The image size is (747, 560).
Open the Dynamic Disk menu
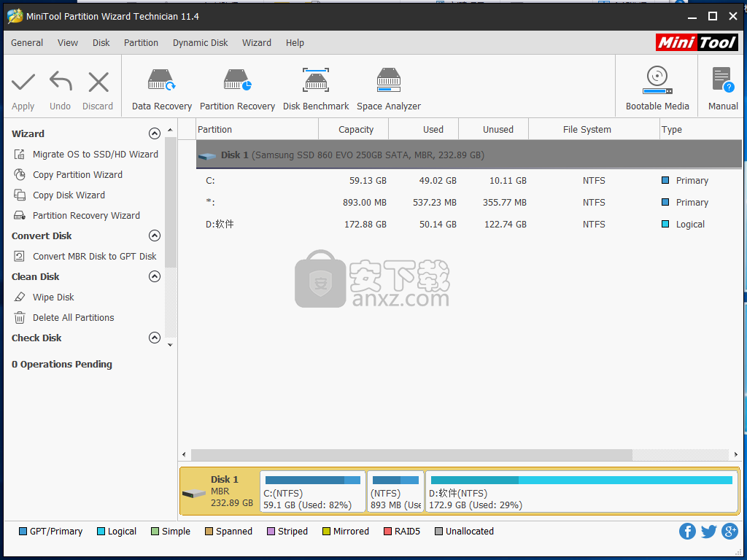pos(200,43)
